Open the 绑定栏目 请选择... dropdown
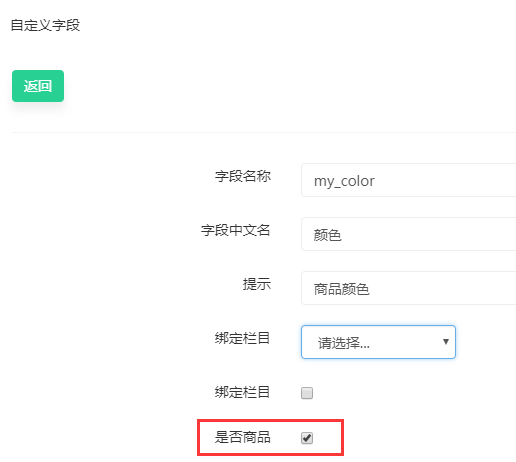The height and width of the screenshot is (462, 516). pyautogui.click(x=378, y=342)
